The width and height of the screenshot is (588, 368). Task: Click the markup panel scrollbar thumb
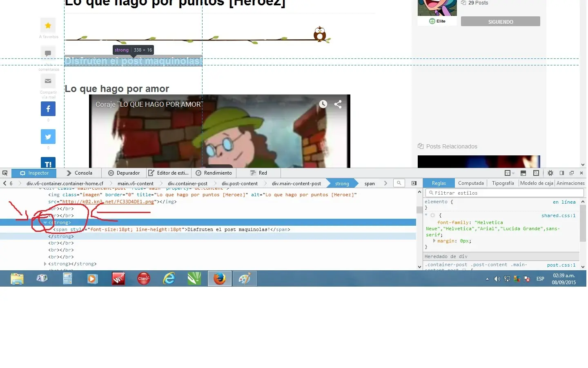tap(419, 210)
